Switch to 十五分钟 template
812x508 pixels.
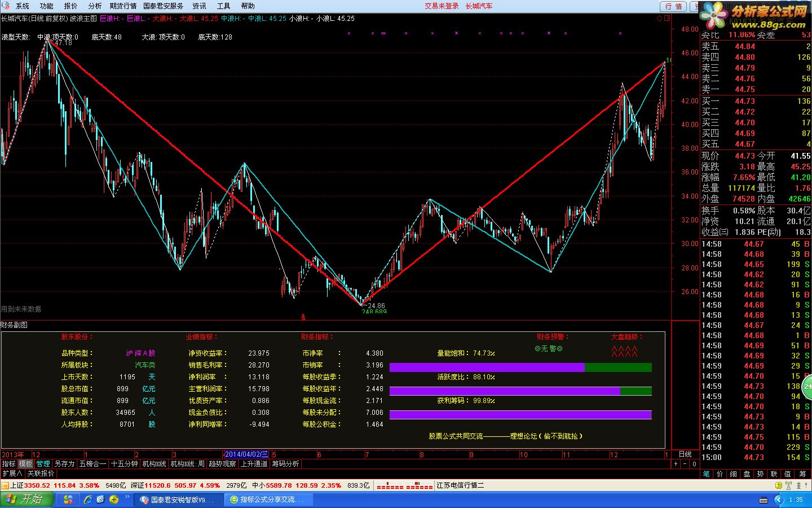coord(124,464)
